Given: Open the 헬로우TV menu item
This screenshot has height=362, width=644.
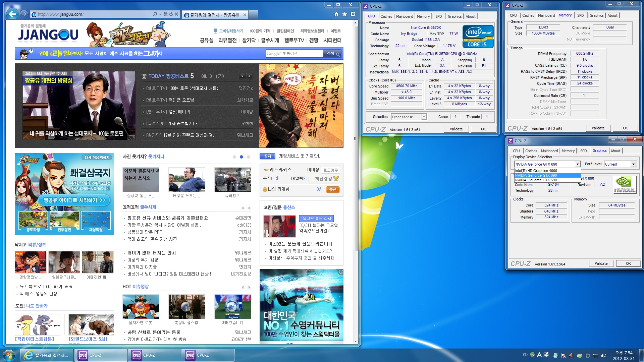Looking at the screenshot, I should tap(294, 40).
